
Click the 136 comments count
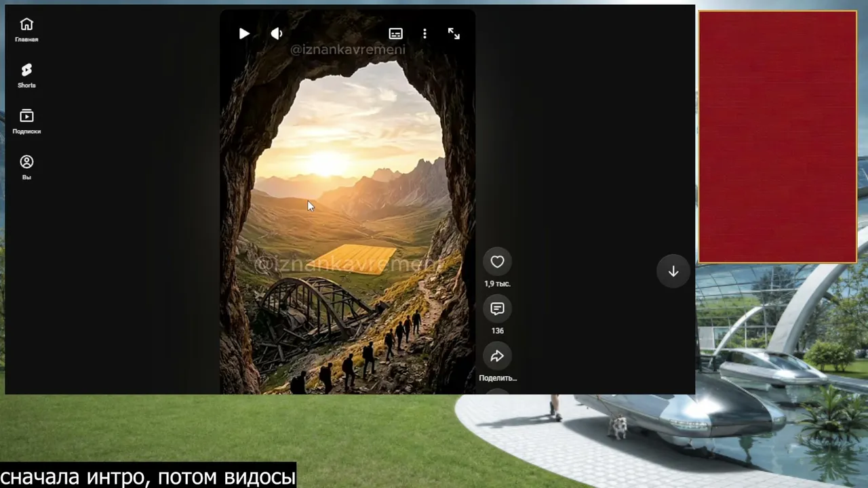[497, 331]
